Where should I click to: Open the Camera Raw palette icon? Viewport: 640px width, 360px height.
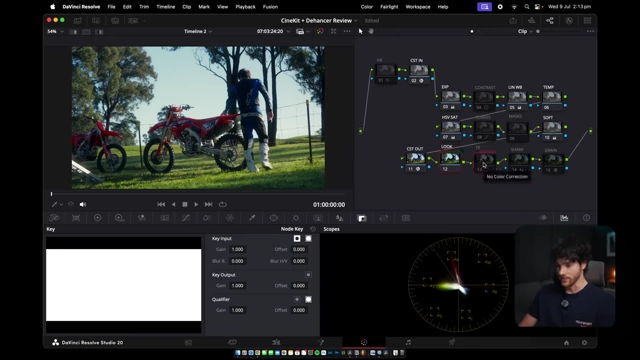pos(54,218)
